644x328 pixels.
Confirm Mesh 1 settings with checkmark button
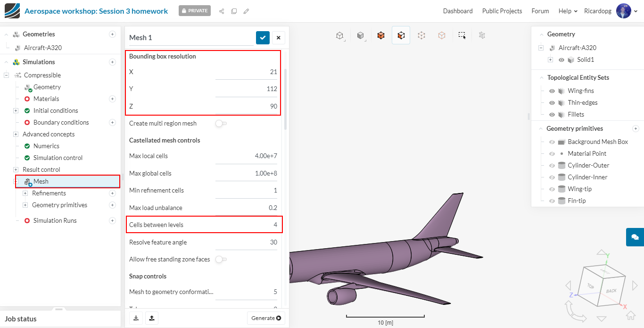[x=263, y=38]
